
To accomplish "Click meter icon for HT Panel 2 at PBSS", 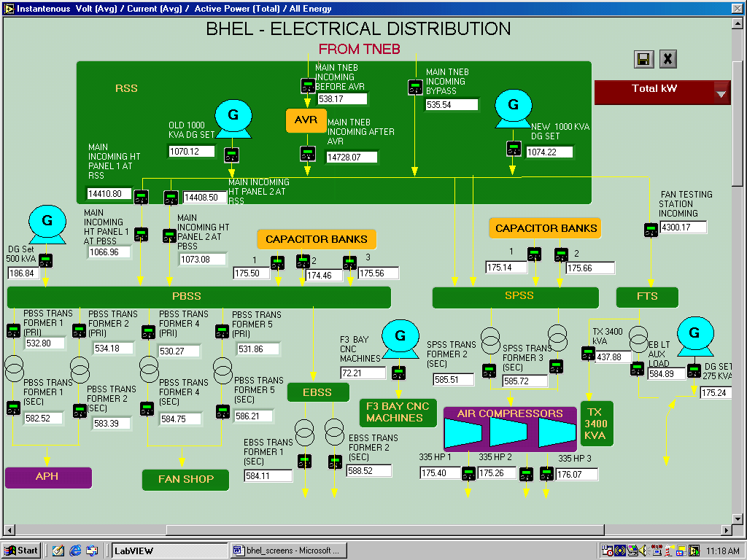I will pos(169,236).
